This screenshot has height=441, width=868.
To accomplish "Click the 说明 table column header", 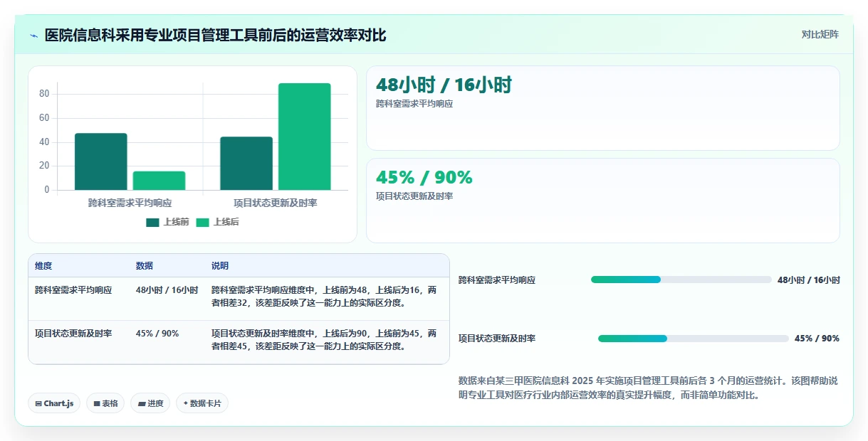I will pyautogui.click(x=220, y=265).
